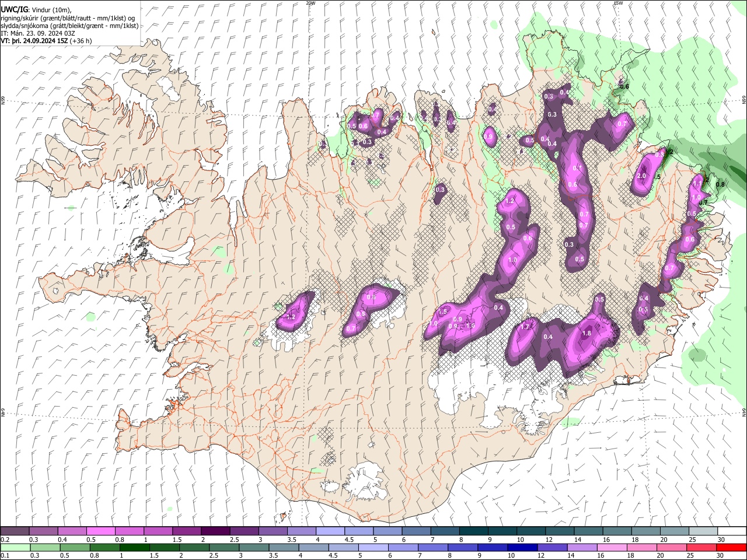
Task: Select darkest purple upper swatch between 2 and 2.5
Action: pos(215,531)
